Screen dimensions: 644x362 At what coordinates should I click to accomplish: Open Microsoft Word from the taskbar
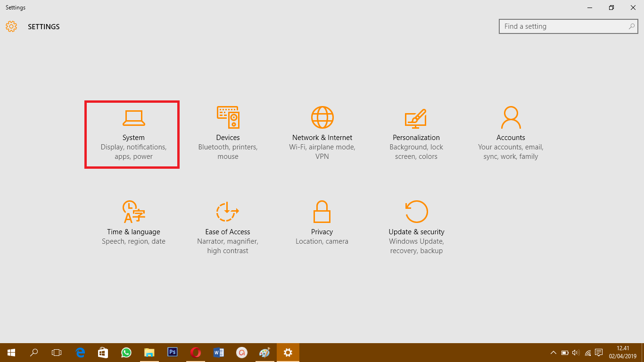pos(219,352)
